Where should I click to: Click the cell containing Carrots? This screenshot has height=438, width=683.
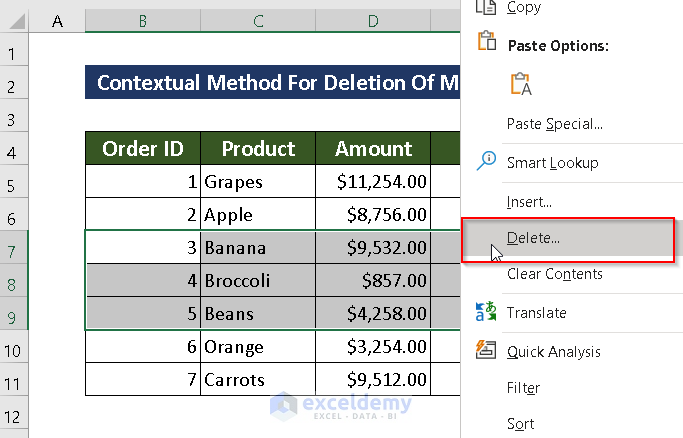point(258,380)
